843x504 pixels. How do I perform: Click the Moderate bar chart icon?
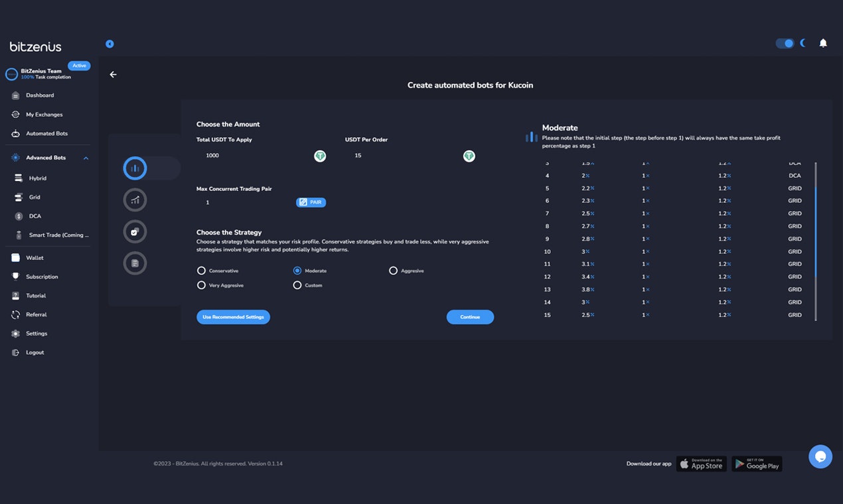pyautogui.click(x=532, y=137)
